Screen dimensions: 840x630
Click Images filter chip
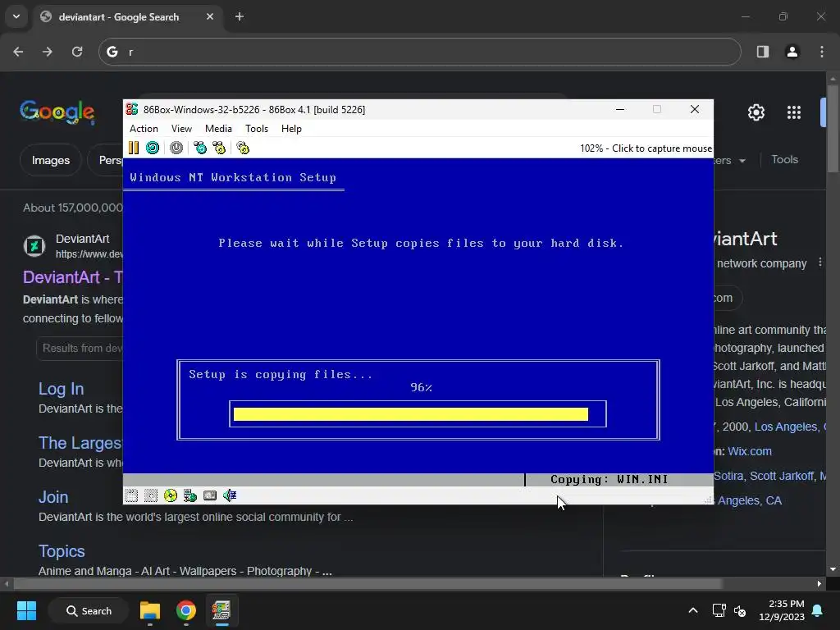pos(50,160)
